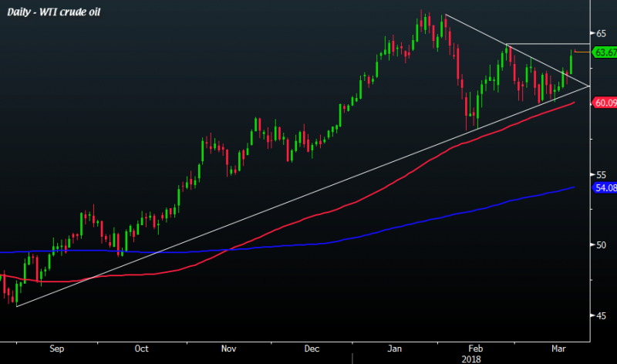This screenshot has width=617, height=364.
Task: Select the Mar label on the time axis
Action: pyautogui.click(x=558, y=349)
